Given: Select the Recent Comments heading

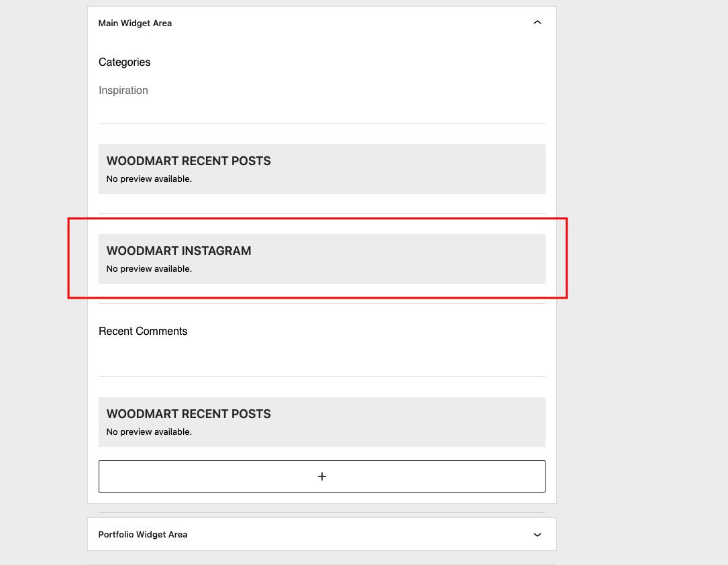Looking at the screenshot, I should tap(143, 331).
